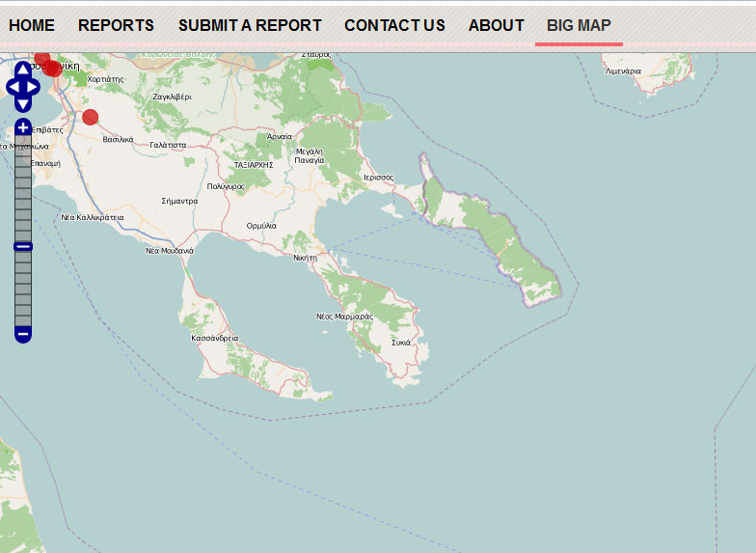
Task: Click the Κασσάνδρεια label on the map
Action: [x=215, y=339]
